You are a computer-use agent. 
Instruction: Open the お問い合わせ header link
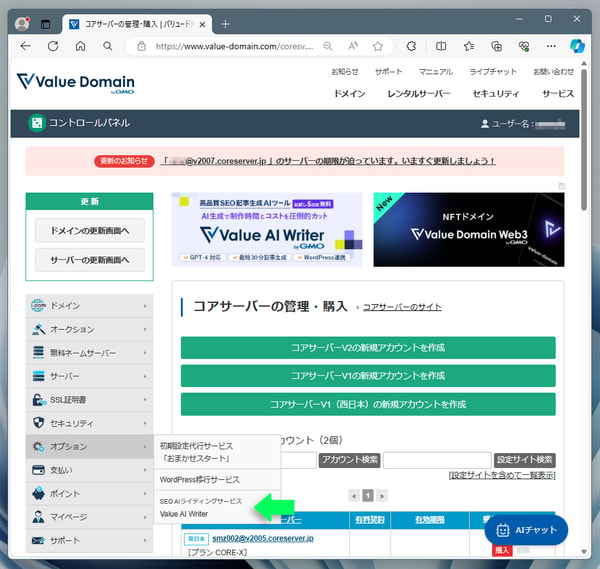point(553,72)
